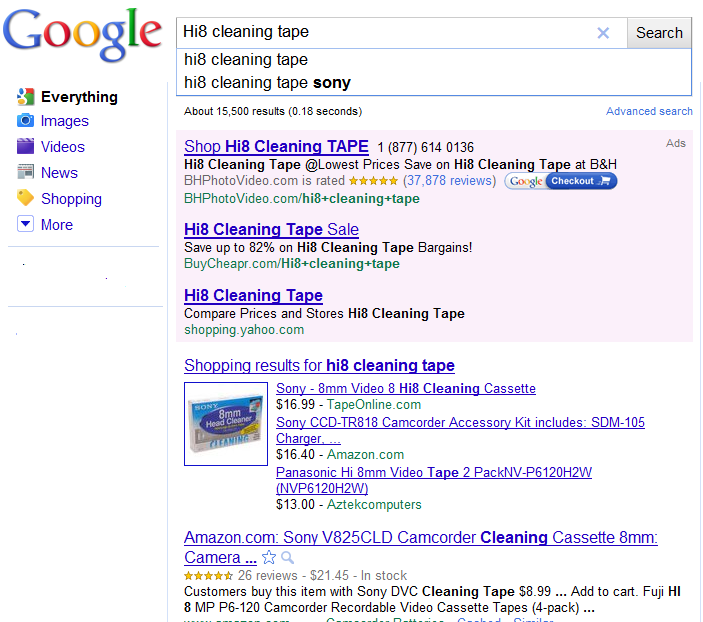This screenshot has width=703, height=622.
Task: Click the Sony 8mm Head Cleaner thumbnail
Action: (x=226, y=424)
